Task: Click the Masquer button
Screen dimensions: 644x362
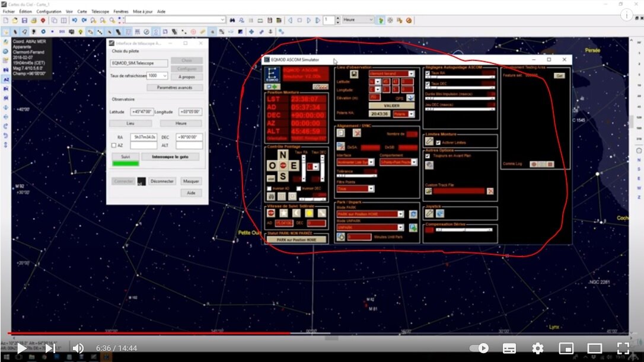Action: pyautogui.click(x=191, y=181)
